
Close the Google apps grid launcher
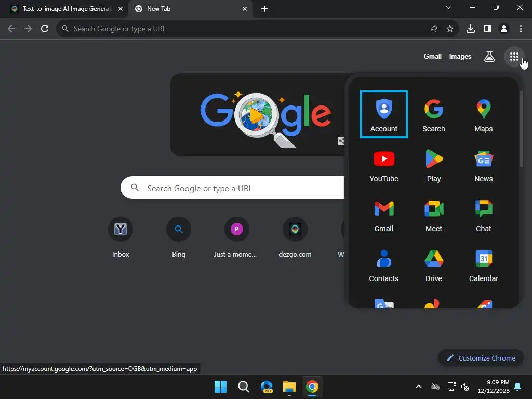[514, 56]
